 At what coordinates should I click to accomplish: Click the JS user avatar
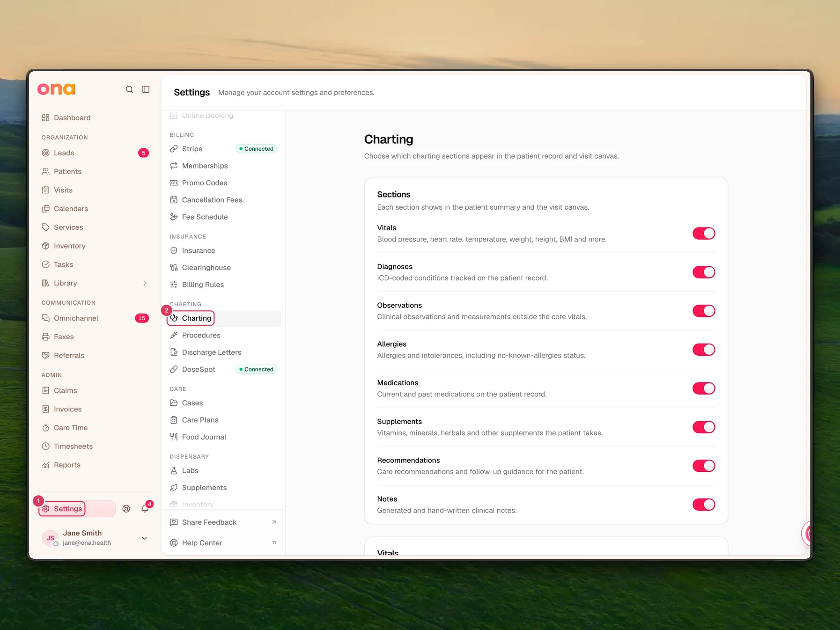[50, 538]
